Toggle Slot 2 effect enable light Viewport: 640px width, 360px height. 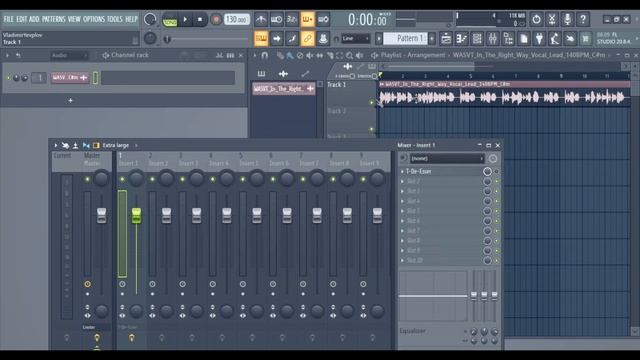tap(496, 182)
